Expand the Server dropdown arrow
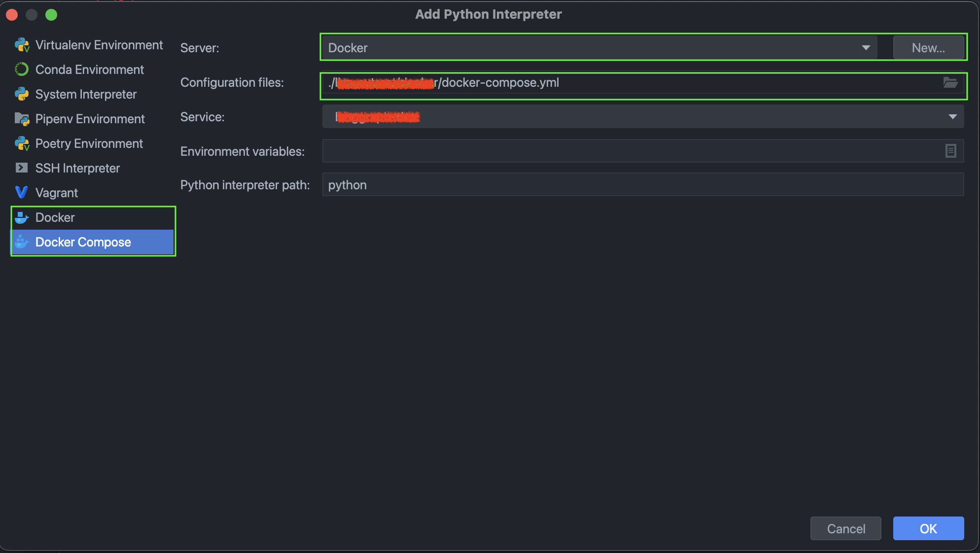Screen dimensions: 980x553 (x=866, y=48)
